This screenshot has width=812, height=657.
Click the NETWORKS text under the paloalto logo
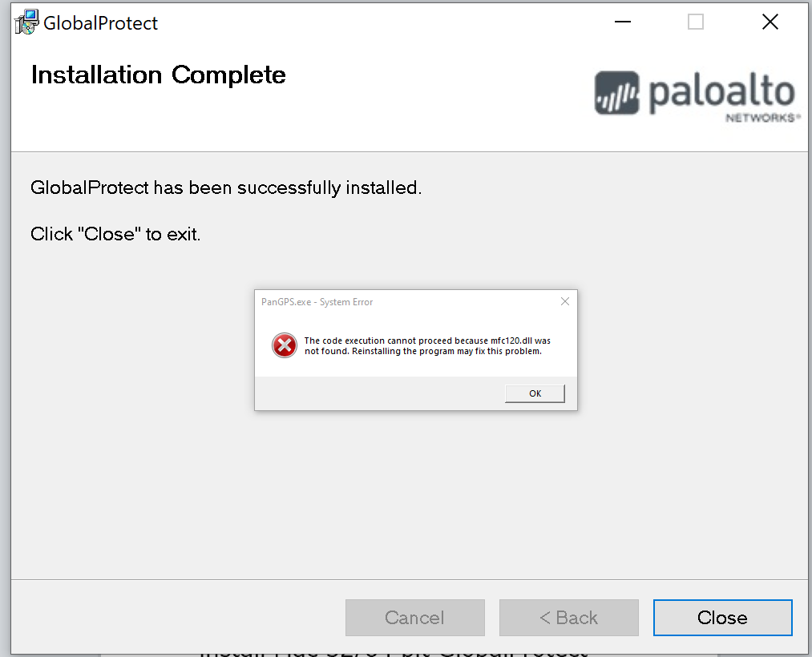(760, 118)
